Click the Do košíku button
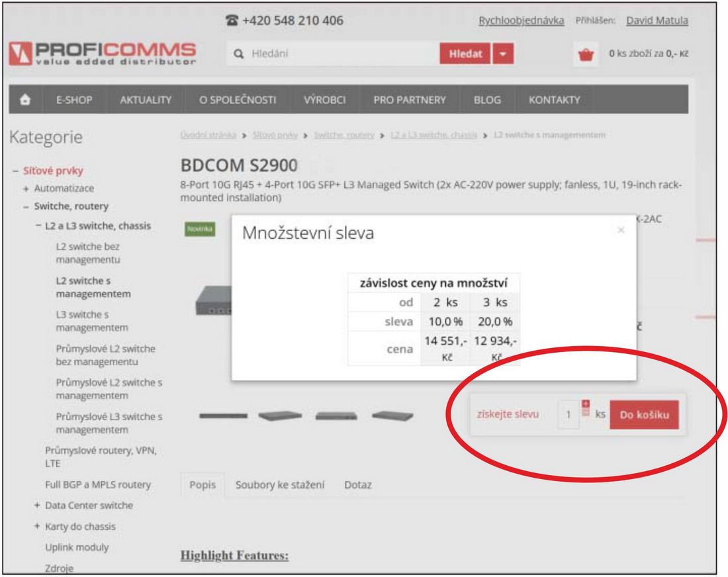 pyautogui.click(x=644, y=414)
